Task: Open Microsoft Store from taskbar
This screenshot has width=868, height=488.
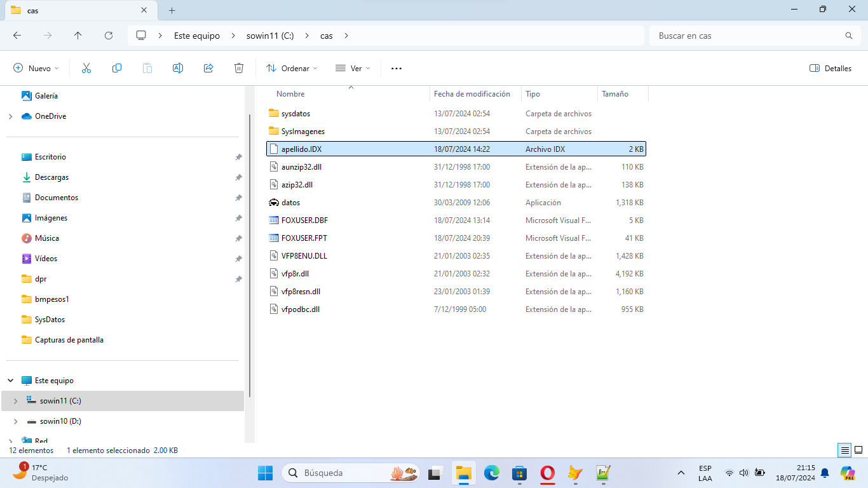Action: pos(519,473)
